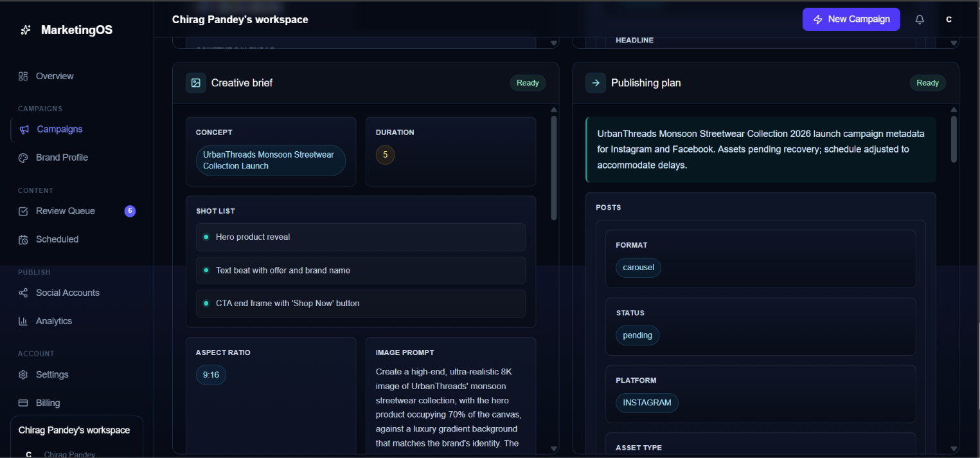Open the workspace switcher at sidebar bottom
980x458 pixels.
[x=77, y=437]
